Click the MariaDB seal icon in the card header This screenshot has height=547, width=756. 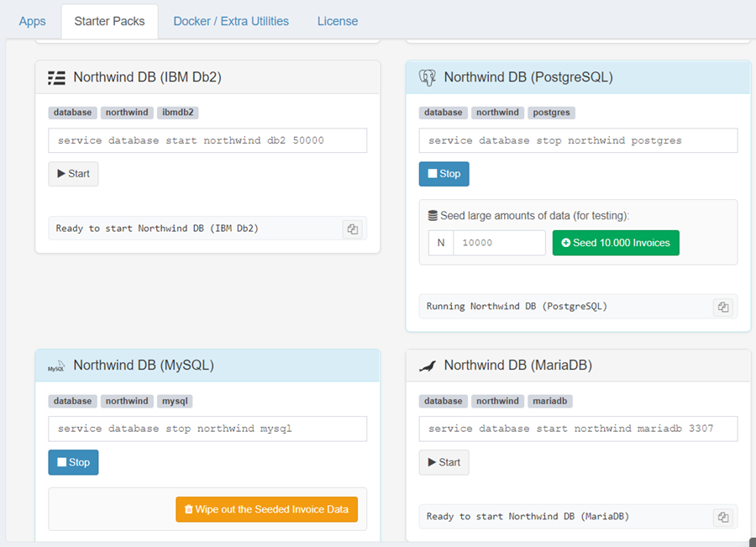tap(427, 365)
